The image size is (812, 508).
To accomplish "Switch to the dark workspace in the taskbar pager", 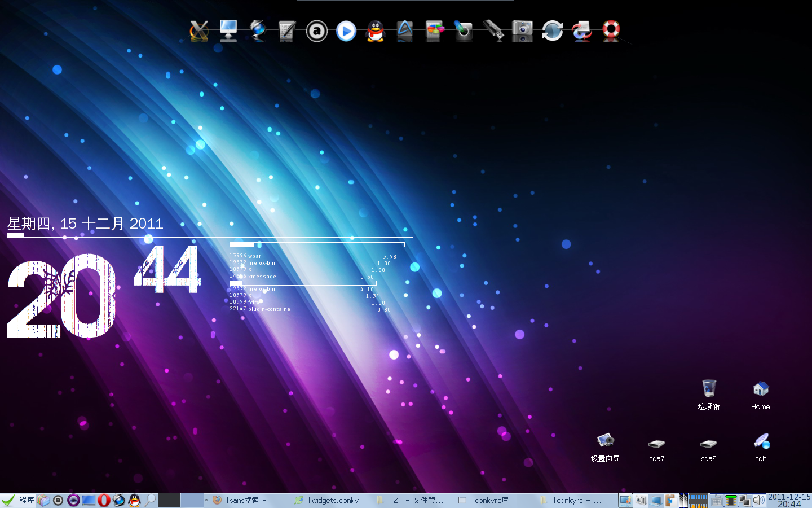I will tap(169, 500).
